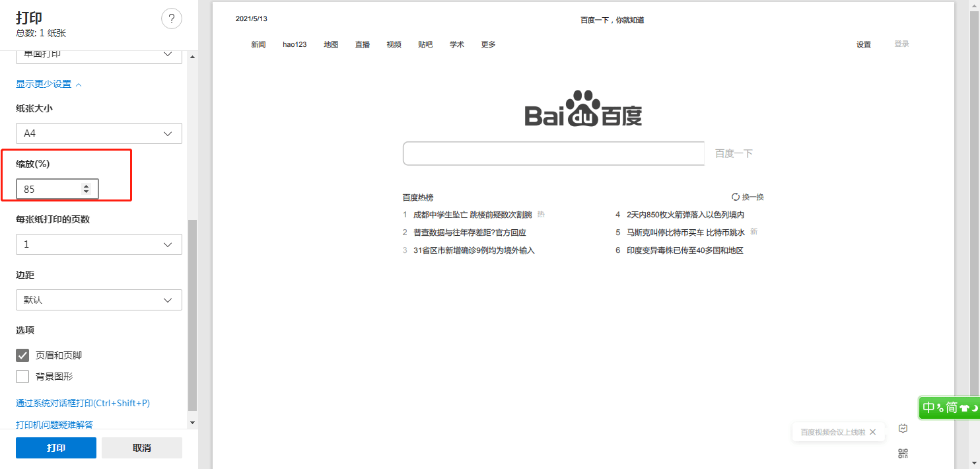Click the 百度热榜 heading
The image size is (980, 469).
point(418,198)
